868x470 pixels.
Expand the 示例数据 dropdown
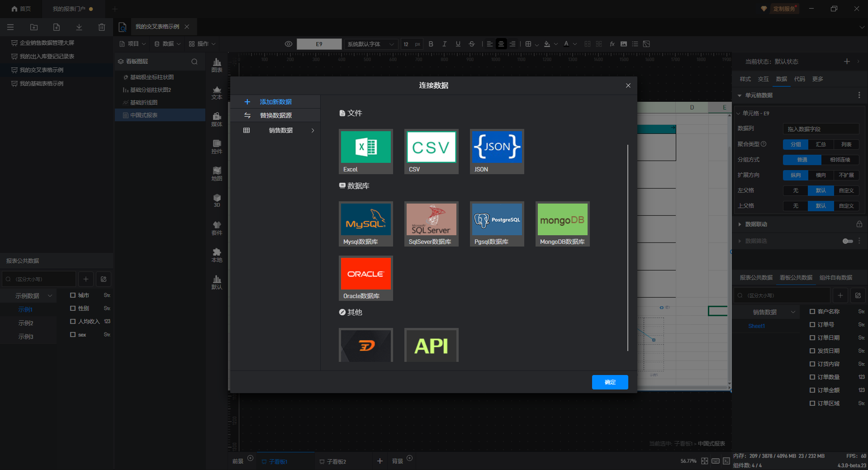(x=33, y=296)
